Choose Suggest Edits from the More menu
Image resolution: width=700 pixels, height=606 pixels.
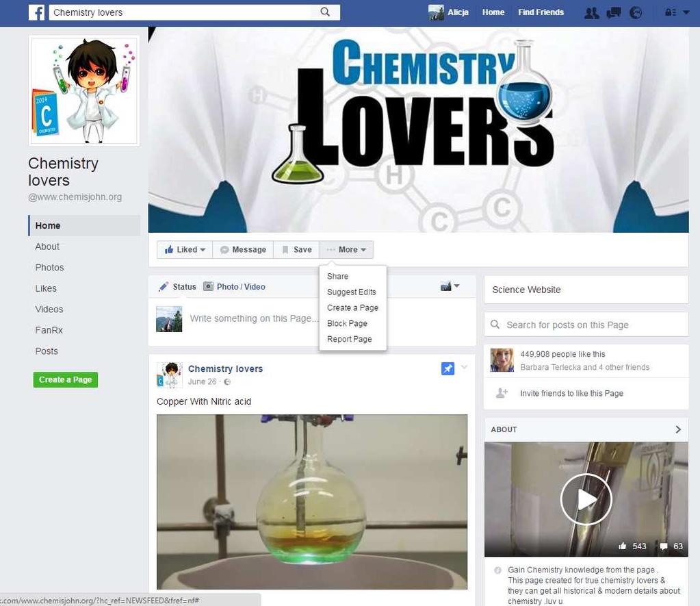tap(351, 292)
